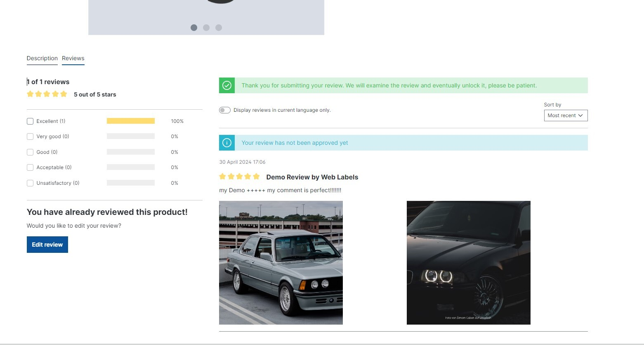The width and height of the screenshot is (644, 351).
Task: Enable the display reviews in current language toggle
Action: [225, 110]
